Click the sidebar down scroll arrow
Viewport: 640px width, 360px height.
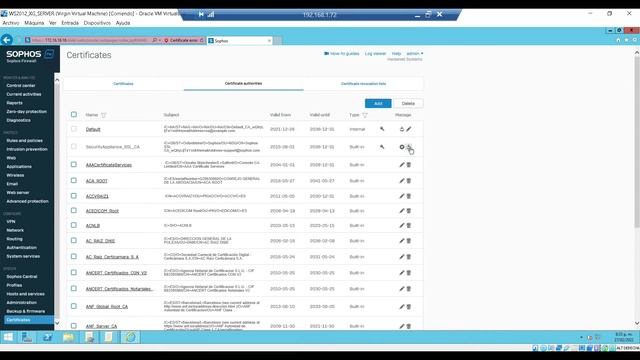(57, 323)
